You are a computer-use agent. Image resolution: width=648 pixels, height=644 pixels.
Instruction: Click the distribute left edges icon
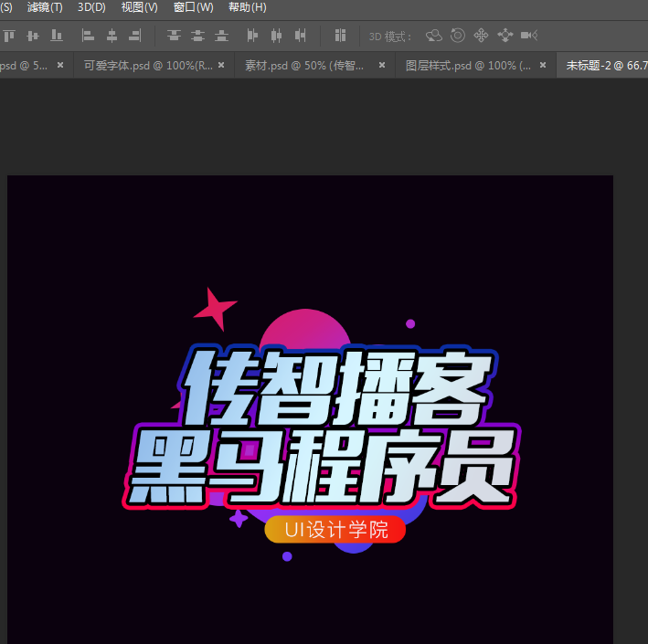252,36
